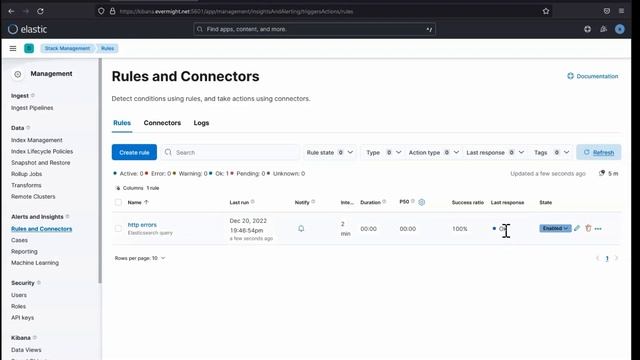Open the Type filter dropdown
The height and width of the screenshot is (360, 640).
[x=383, y=152]
